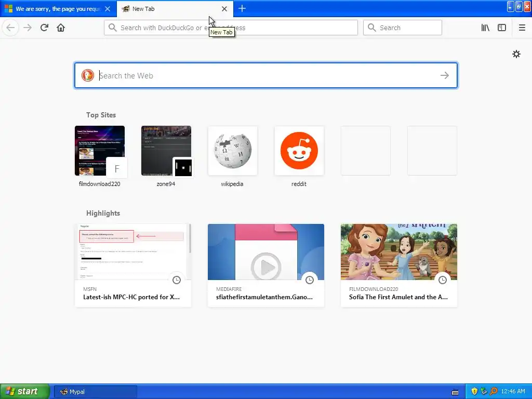The height and width of the screenshot is (399, 532).
Task: Close the 'We are sorry' tab
Action: coord(108,9)
